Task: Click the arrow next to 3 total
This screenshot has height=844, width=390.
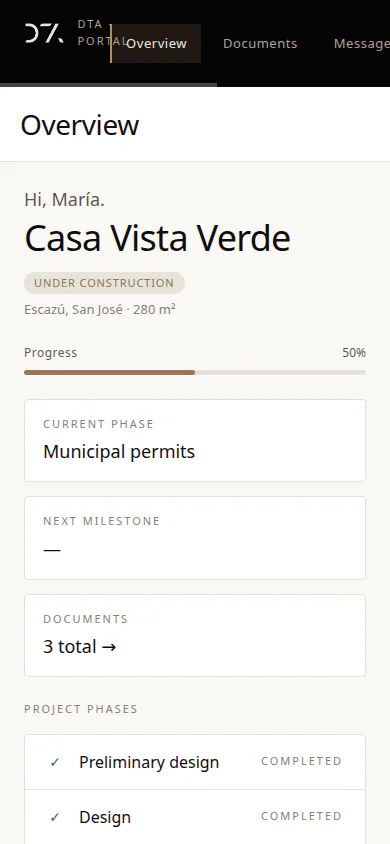Action: click(109, 647)
